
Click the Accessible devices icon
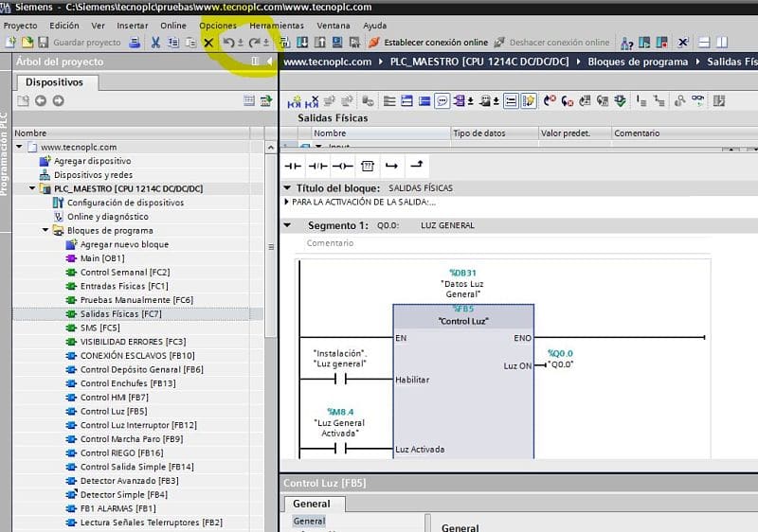click(x=626, y=43)
